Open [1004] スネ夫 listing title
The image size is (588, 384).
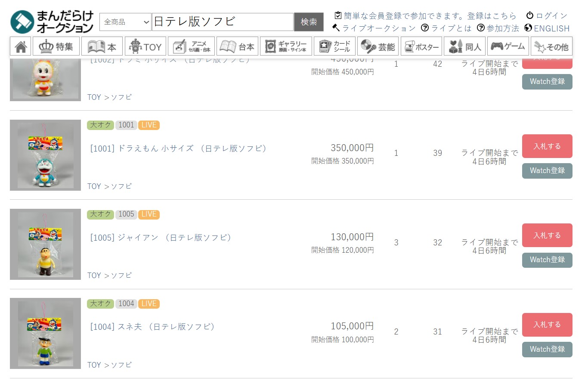click(x=152, y=327)
